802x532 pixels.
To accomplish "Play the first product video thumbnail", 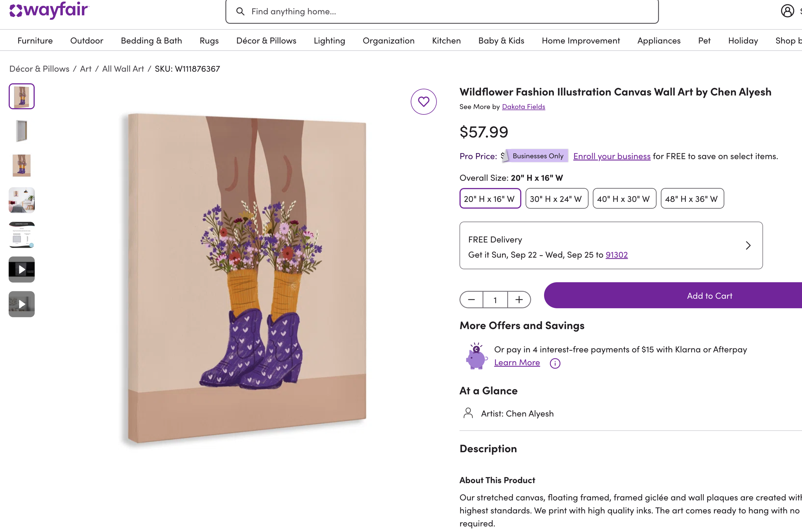I will coord(22,270).
